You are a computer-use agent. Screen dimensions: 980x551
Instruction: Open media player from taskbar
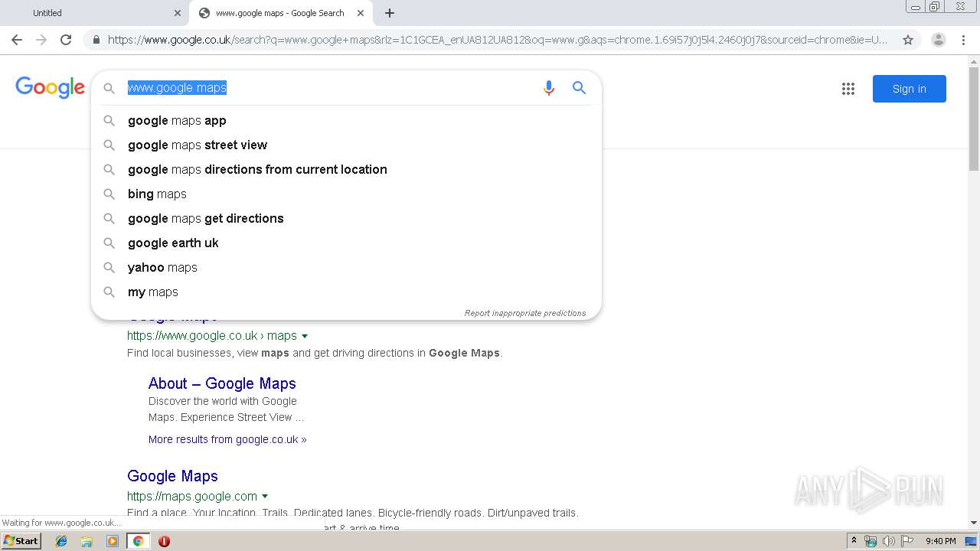[113, 541]
